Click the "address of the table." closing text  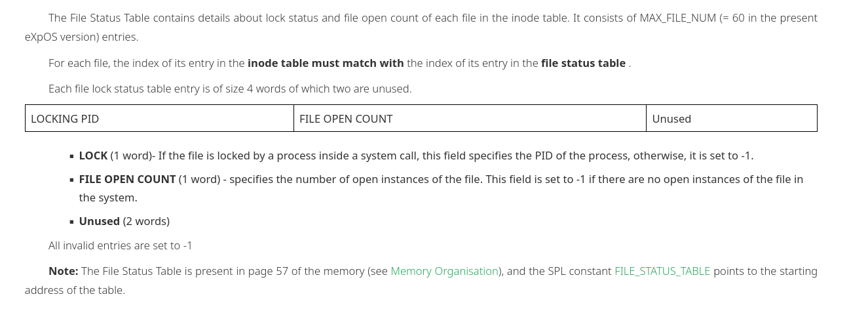click(x=75, y=290)
